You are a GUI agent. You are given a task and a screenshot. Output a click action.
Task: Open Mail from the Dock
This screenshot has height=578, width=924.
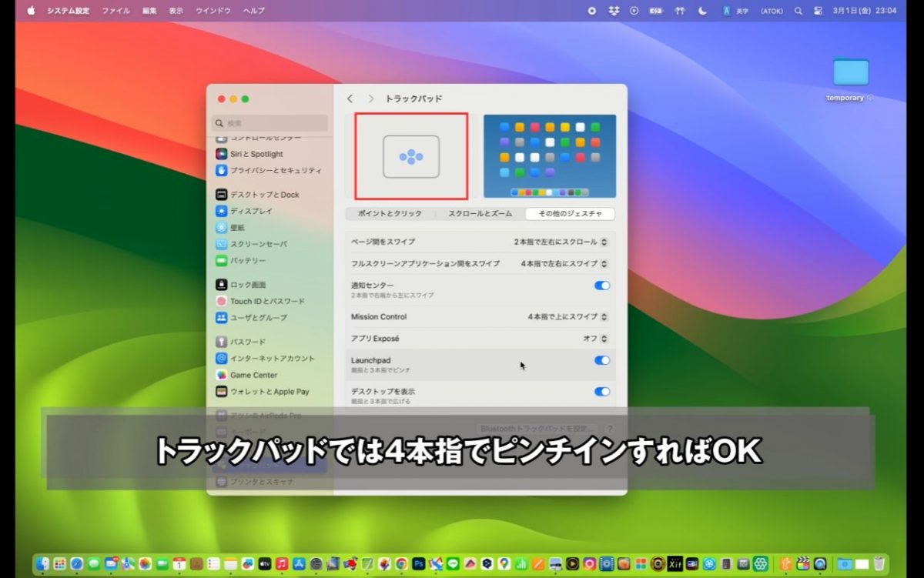tap(111, 563)
